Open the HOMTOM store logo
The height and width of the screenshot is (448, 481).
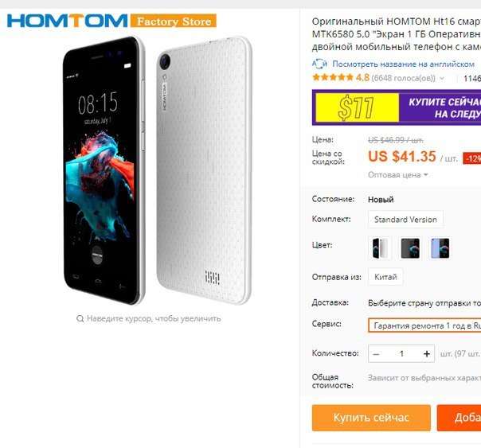click(x=67, y=21)
